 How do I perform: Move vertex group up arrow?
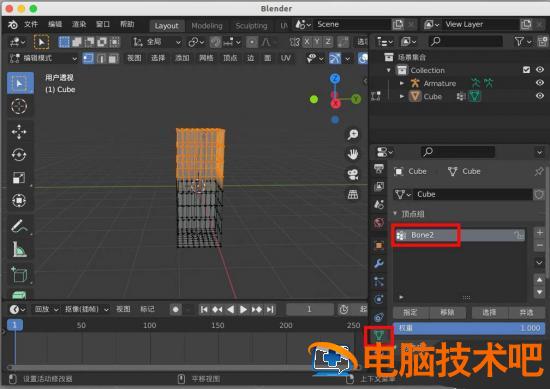point(540,280)
